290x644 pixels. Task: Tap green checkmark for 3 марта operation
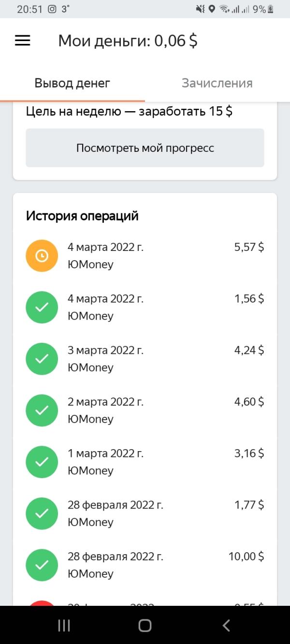coord(42,359)
